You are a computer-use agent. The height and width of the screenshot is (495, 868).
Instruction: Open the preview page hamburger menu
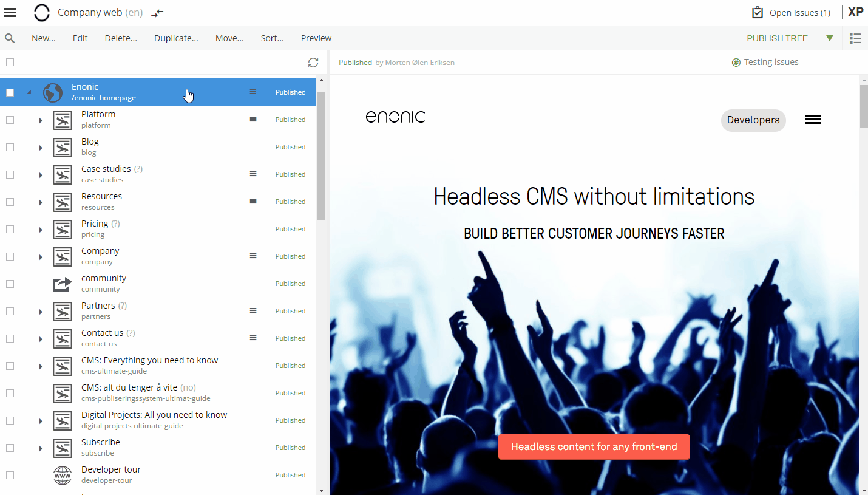(813, 120)
